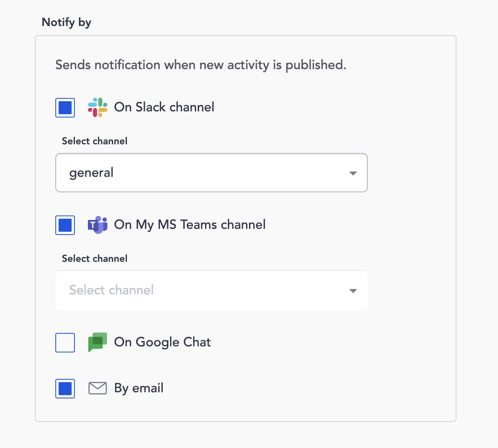Screen dimensions: 498x448
Task: Click the 'By email' label text
Action: pyautogui.click(x=139, y=388)
